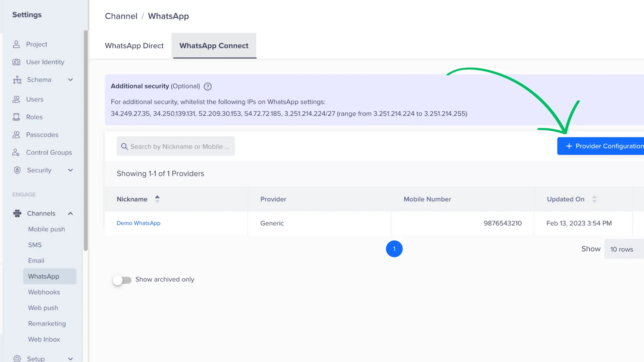Click the Provider Configuration button
The height and width of the screenshot is (362, 644).
(602, 146)
